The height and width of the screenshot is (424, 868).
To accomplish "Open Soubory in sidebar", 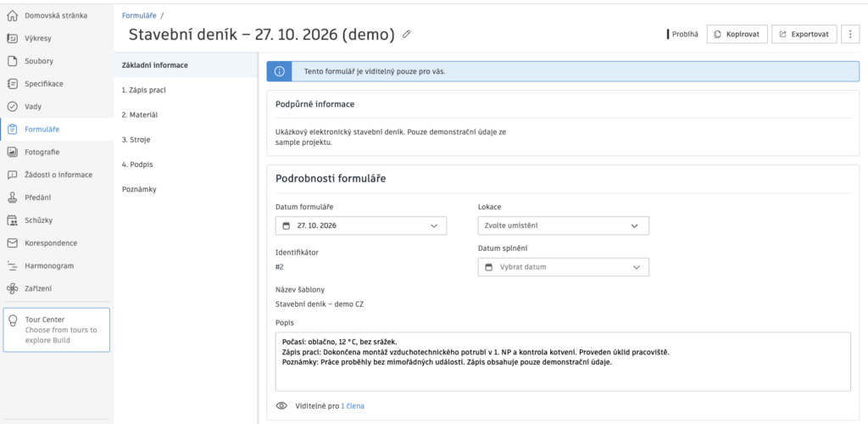I will click(x=57, y=61).
